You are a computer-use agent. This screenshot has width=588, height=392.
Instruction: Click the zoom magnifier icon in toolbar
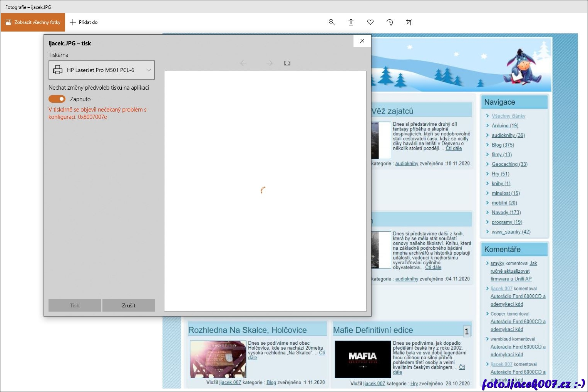332,22
